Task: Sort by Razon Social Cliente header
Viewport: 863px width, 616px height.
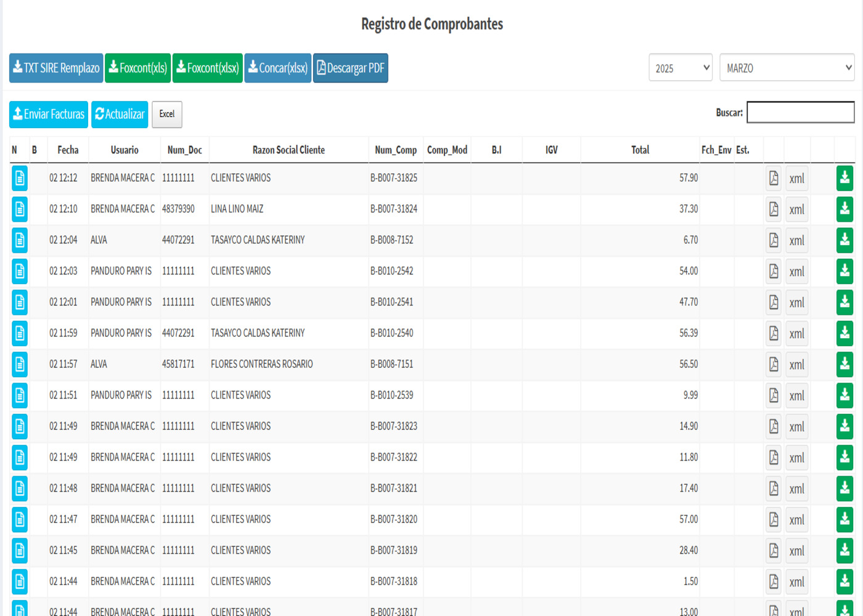Action: 288,150
